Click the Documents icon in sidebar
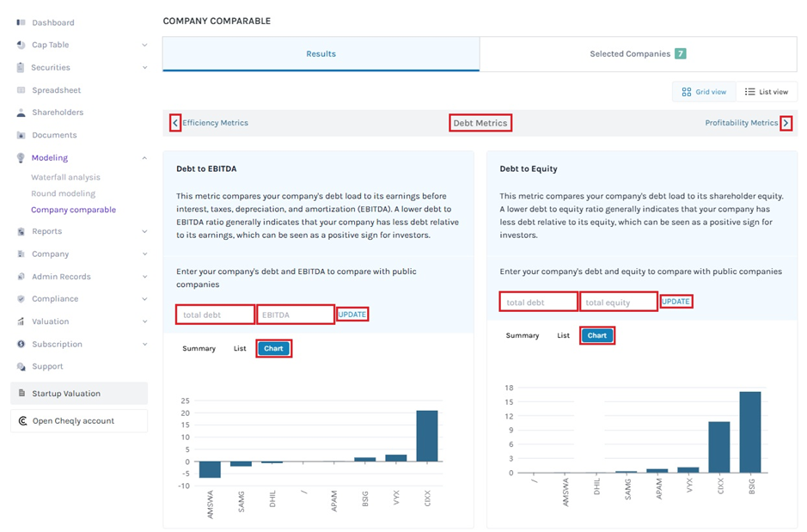 tap(21, 135)
